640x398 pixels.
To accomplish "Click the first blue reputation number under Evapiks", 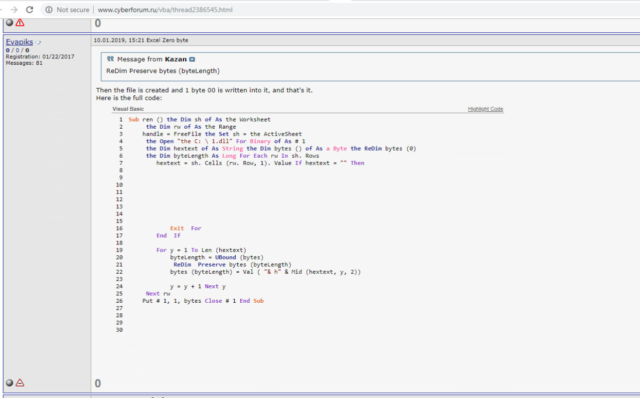I will coord(7,50).
